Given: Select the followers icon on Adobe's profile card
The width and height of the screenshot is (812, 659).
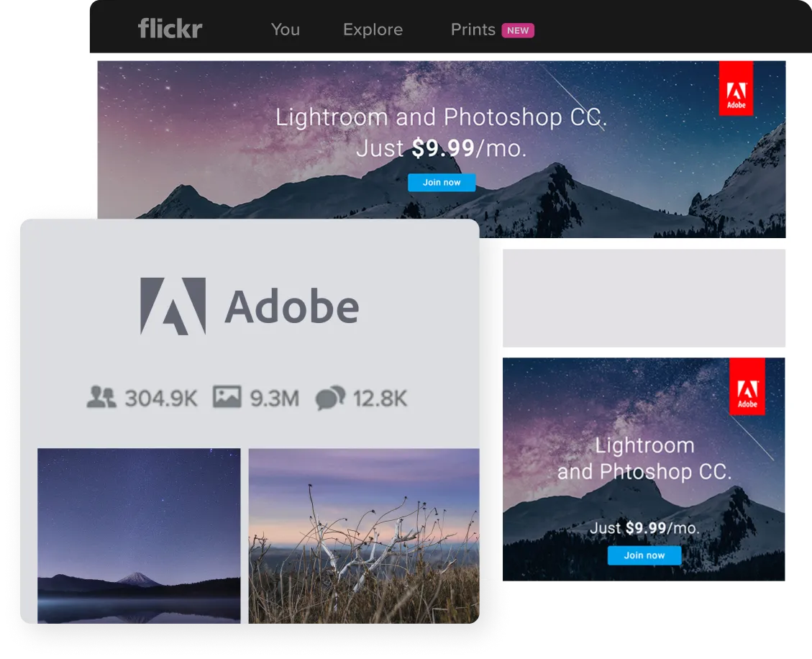Looking at the screenshot, I should 104,396.
